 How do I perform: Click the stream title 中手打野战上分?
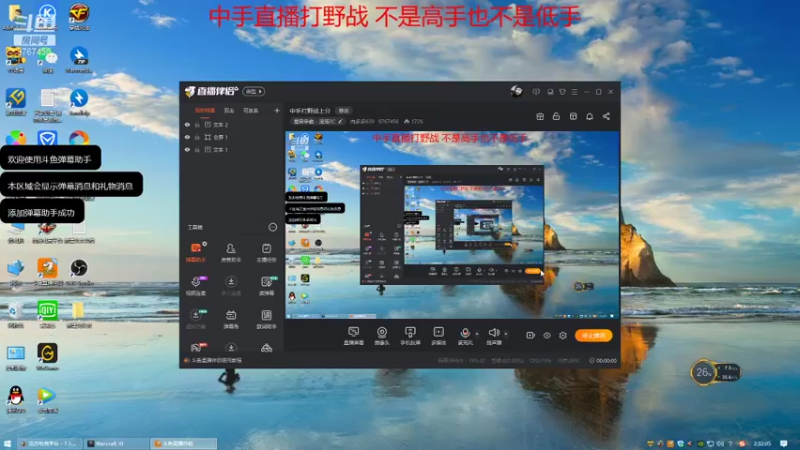click(310, 111)
